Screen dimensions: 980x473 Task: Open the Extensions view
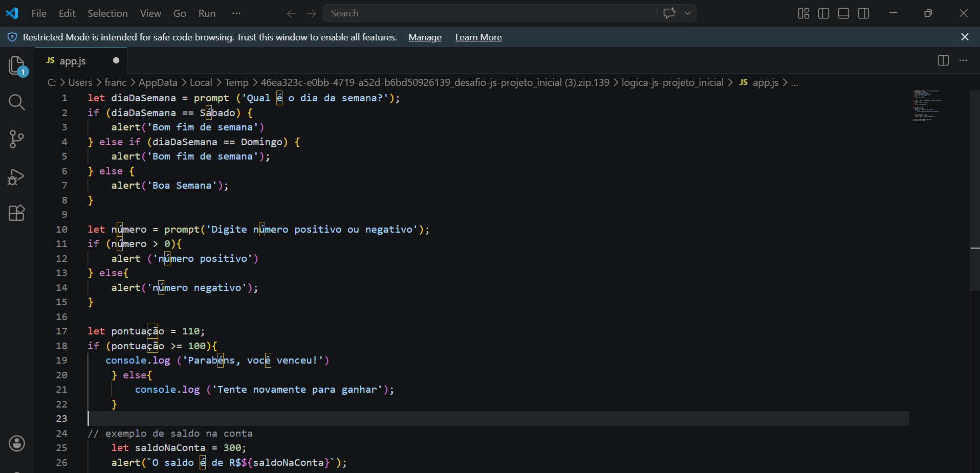(17, 213)
